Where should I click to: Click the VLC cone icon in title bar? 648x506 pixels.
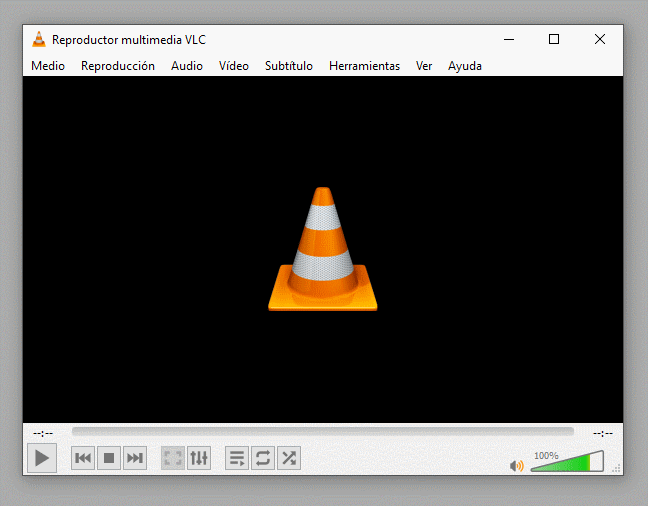point(39,40)
